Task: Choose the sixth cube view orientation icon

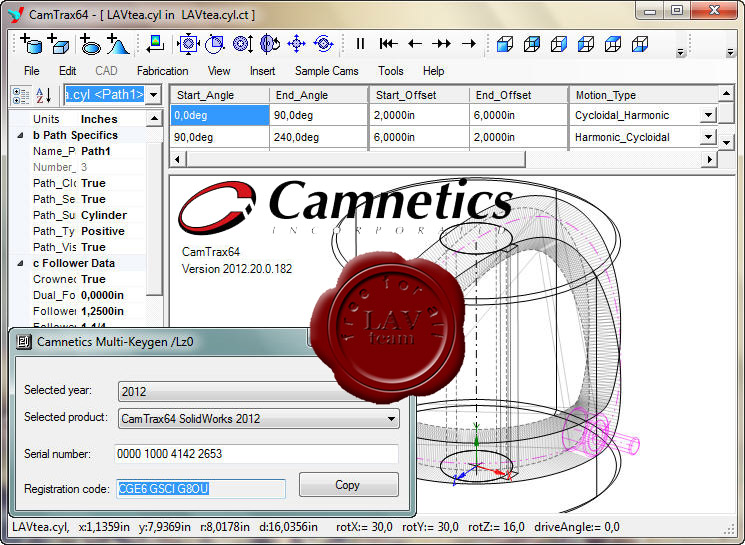Action: click(640, 44)
